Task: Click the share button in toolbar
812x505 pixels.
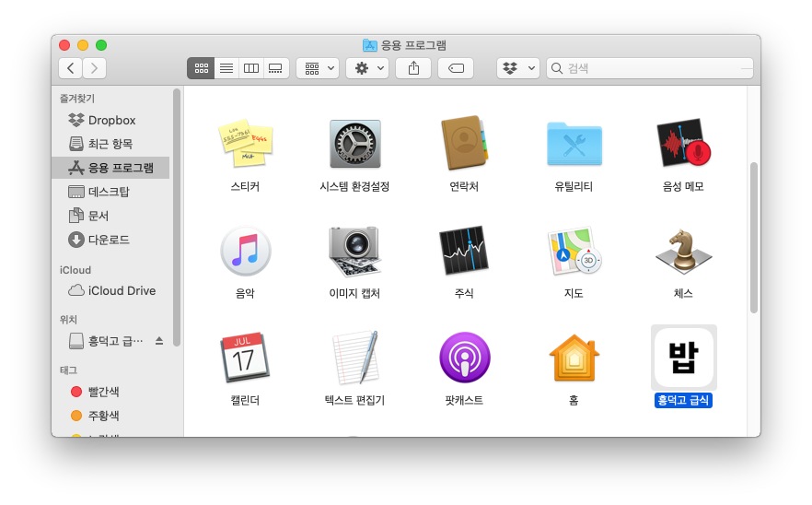Action: (x=413, y=68)
